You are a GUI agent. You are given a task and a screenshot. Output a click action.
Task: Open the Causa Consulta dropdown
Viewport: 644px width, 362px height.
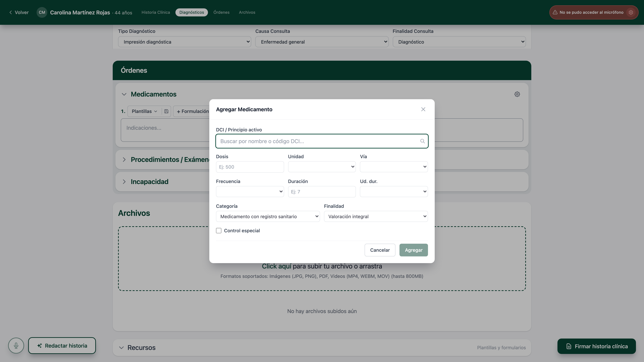coord(322,42)
